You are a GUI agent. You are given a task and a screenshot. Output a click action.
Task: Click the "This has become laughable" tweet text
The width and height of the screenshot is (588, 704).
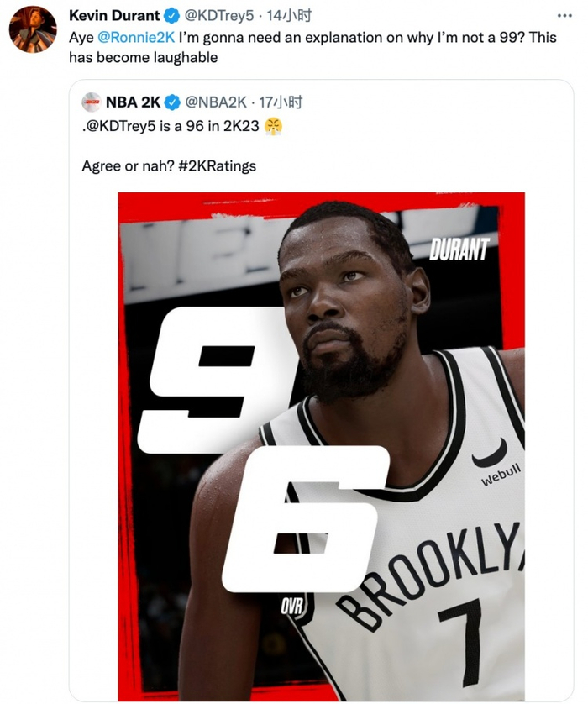143,58
